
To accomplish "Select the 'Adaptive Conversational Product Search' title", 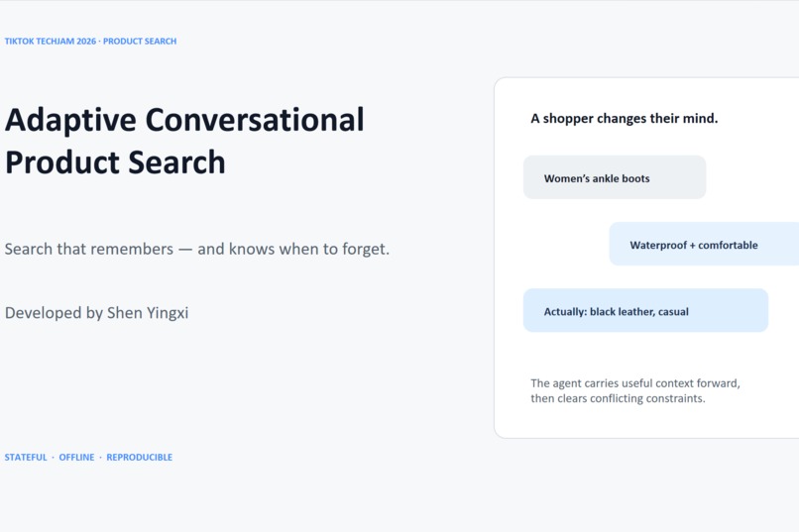I will [184, 141].
